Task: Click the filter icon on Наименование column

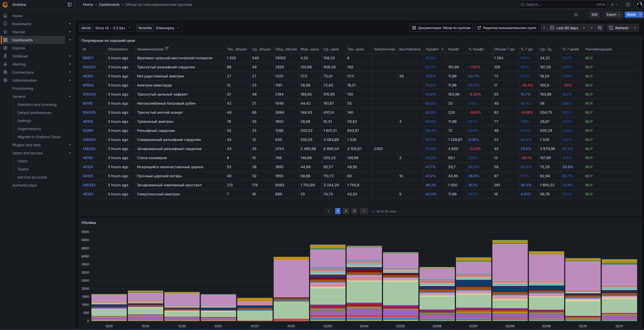Action: (x=167, y=49)
